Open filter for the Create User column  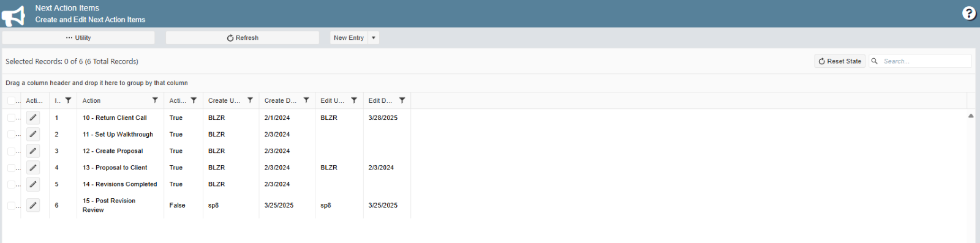pos(250,100)
